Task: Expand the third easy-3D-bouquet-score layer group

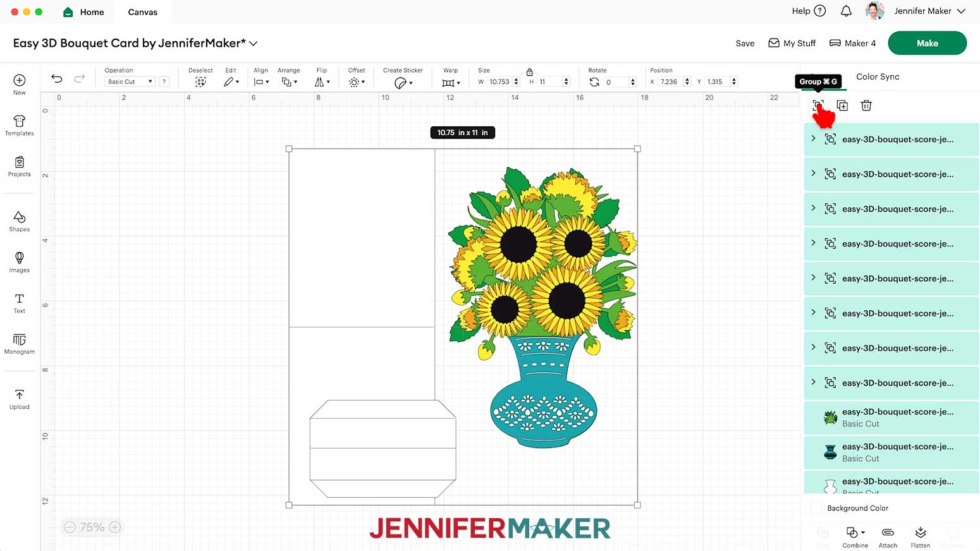Action: pos(814,208)
